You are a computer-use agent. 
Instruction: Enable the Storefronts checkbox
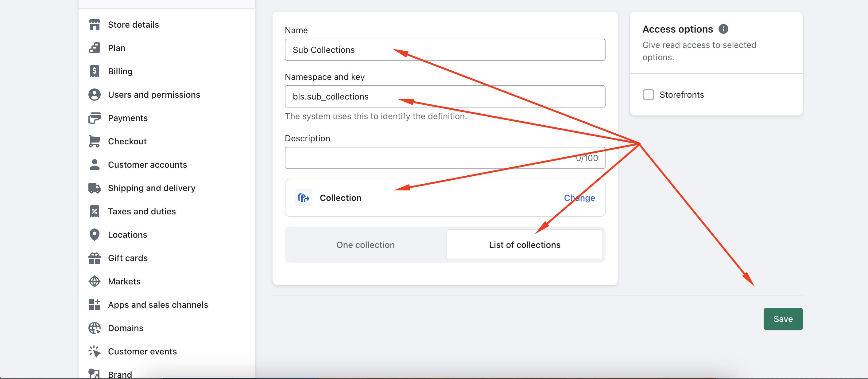pos(648,95)
